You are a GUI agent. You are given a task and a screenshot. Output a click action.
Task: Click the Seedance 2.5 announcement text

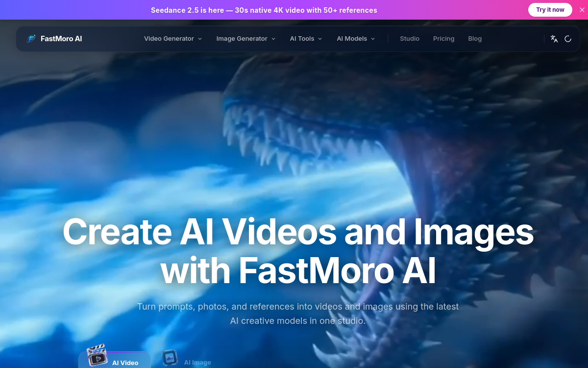[264, 10]
